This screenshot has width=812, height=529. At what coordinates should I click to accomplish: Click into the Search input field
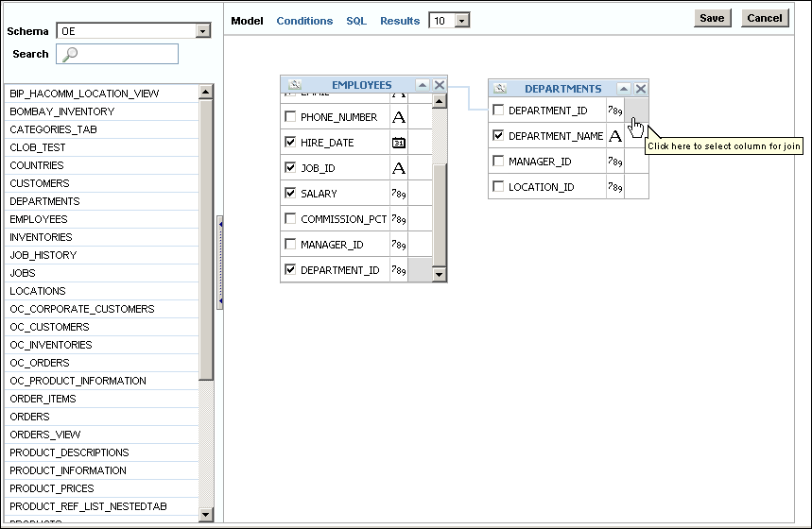pyautogui.click(x=117, y=54)
